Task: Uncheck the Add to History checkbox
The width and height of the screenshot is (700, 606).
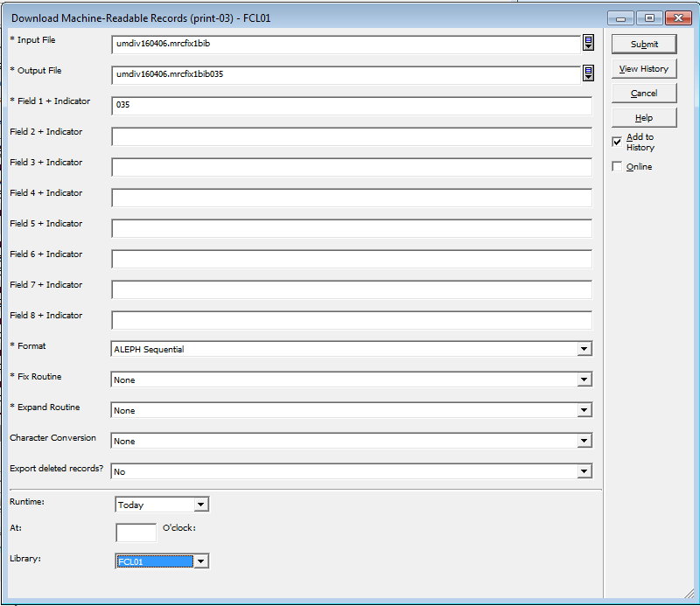Action: [618, 142]
